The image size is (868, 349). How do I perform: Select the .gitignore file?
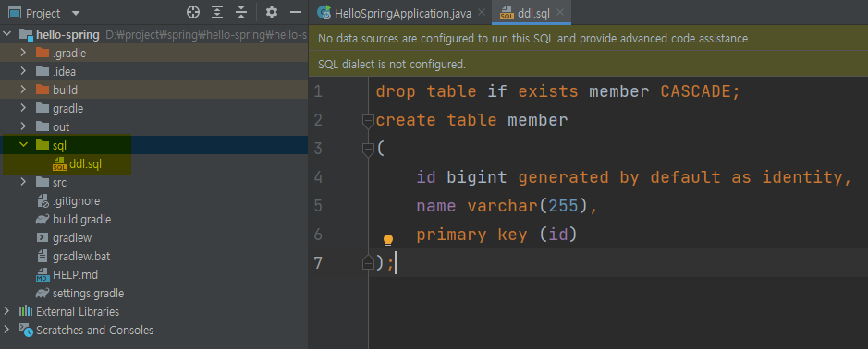coord(77,200)
